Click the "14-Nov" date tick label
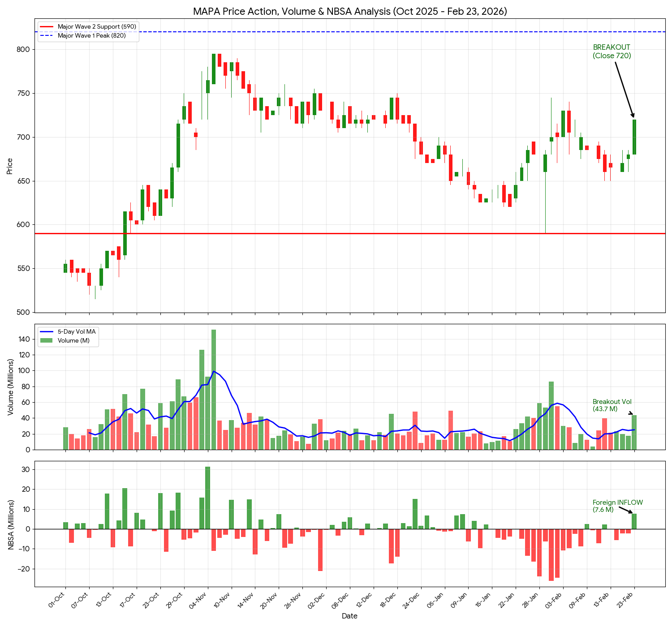 coord(247,600)
